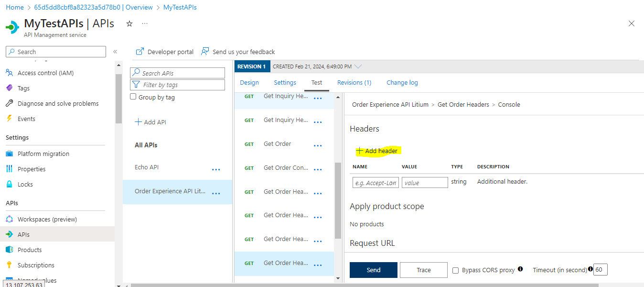Viewport: 644px width, 287px height.
Task: Click the "No products" text
Action: click(x=367, y=224)
